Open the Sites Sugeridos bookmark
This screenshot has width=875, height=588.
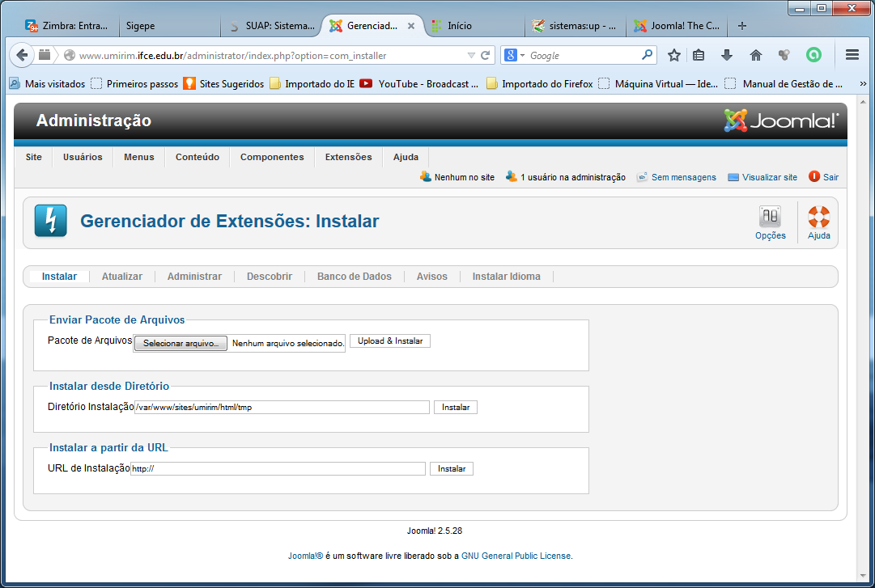pos(223,83)
